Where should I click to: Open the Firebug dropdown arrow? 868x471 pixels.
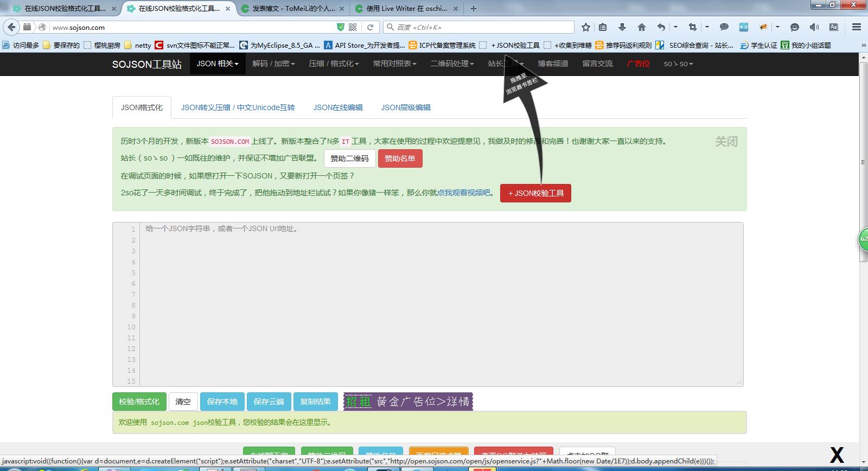tap(777, 27)
